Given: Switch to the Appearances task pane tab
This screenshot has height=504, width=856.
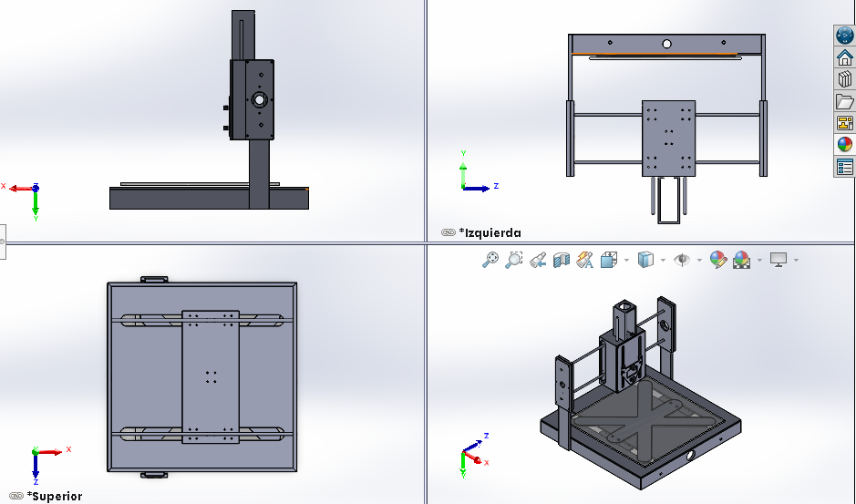Looking at the screenshot, I should click(x=845, y=145).
